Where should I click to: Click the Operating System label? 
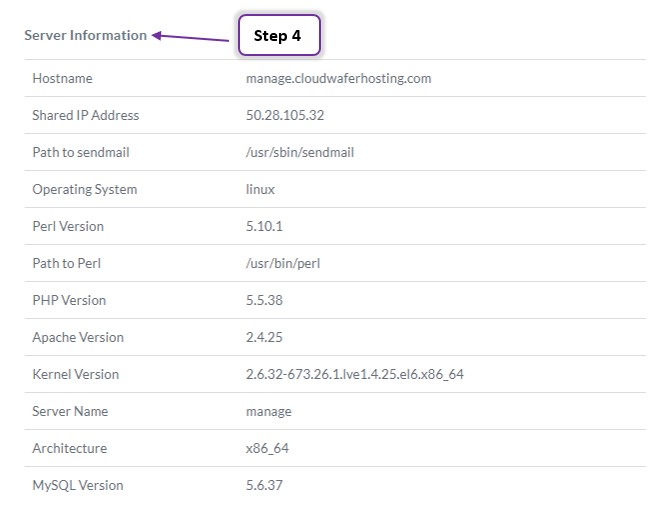85,189
